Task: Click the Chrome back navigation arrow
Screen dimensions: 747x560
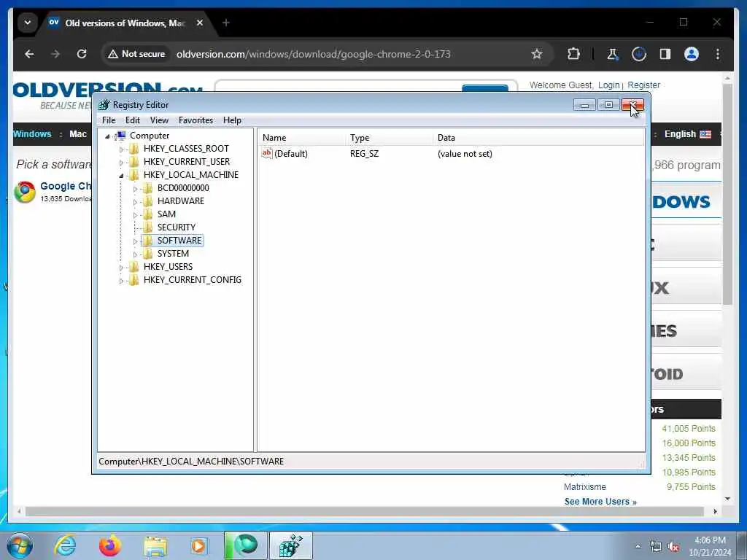Action: [29, 54]
